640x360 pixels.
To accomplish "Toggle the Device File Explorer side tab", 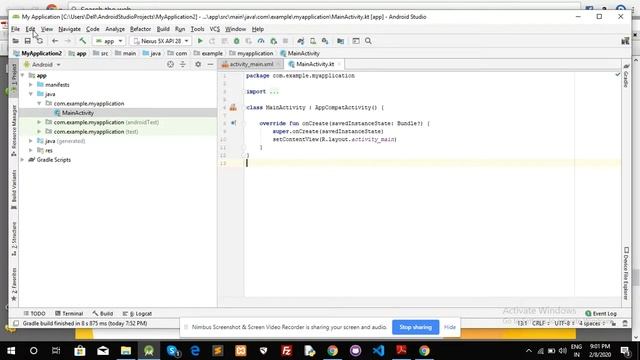I will pos(626,273).
